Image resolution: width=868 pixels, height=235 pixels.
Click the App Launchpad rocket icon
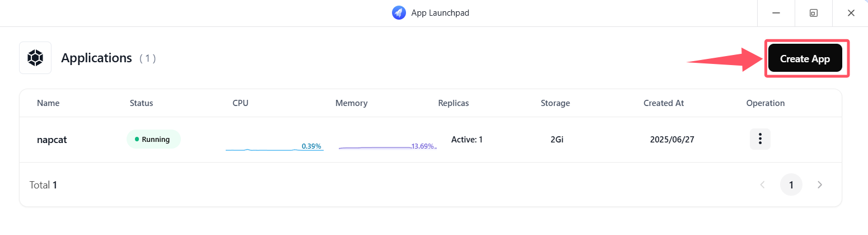[x=399, y=13]
